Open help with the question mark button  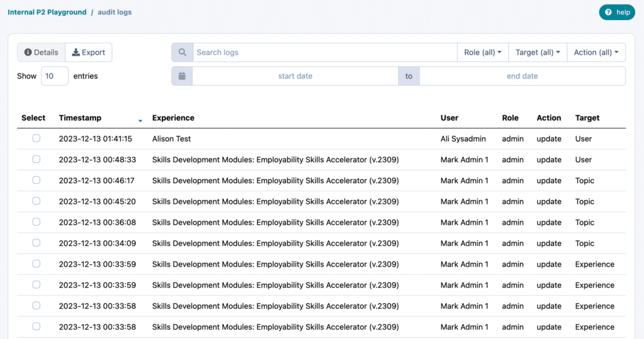coord(617,12)
